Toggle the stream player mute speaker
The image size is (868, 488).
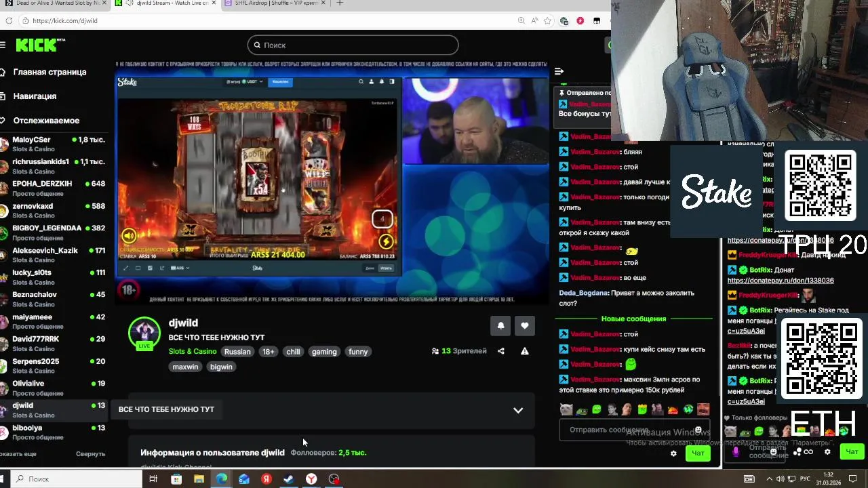click(x=129, y=236)
